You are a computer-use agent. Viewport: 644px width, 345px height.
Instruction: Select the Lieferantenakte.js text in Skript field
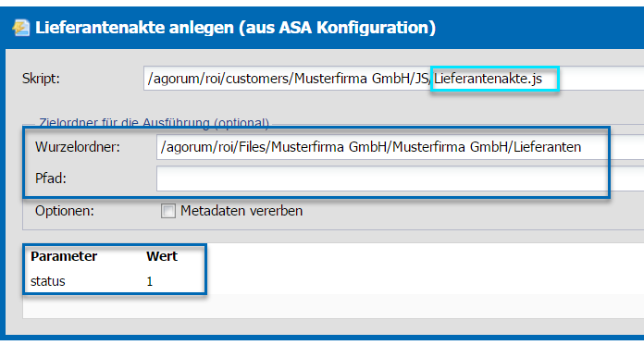pos(488,79)
